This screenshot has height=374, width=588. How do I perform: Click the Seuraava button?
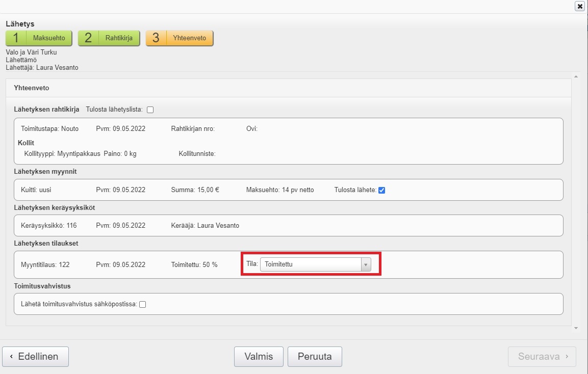tap(542, 357)
